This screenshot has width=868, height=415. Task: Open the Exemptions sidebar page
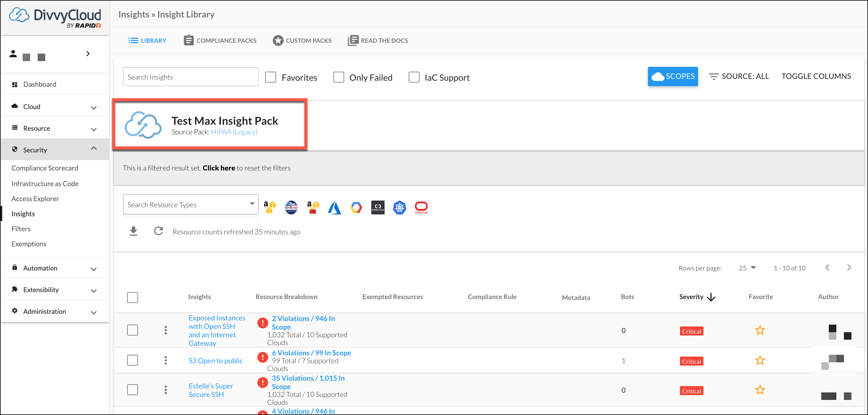tap(29, 244)
